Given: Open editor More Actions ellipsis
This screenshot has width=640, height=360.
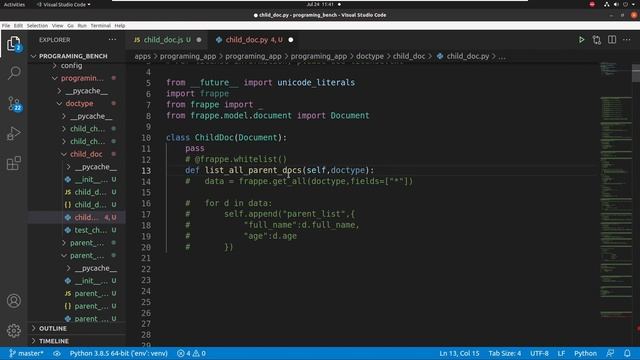Looking at the screenshot, I should [x=627, y=40].
